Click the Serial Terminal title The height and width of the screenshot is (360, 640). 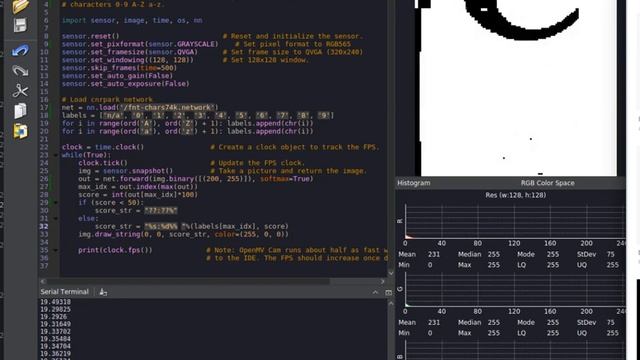coord(64,292)
